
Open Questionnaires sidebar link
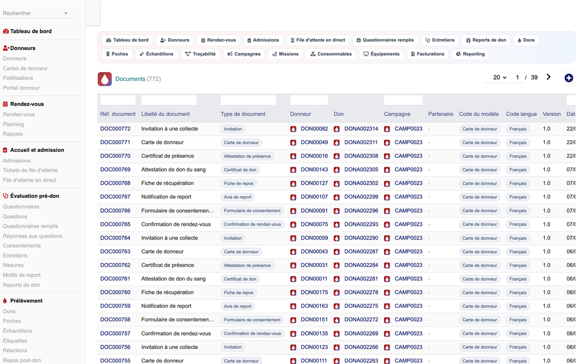click(x=21, y=207)
